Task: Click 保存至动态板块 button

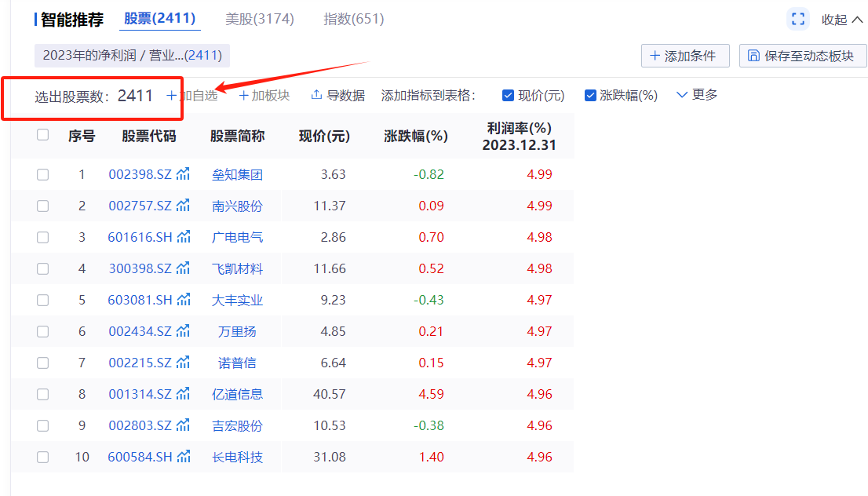Action: [x=802, y=56]
